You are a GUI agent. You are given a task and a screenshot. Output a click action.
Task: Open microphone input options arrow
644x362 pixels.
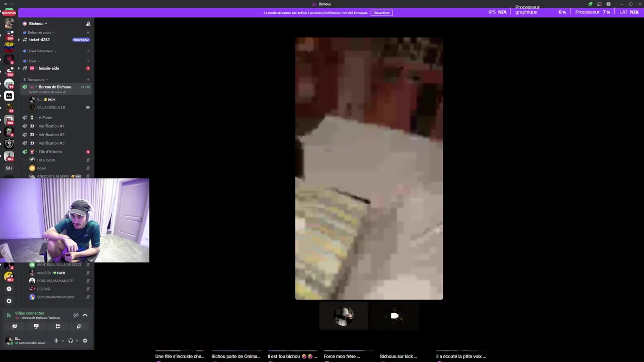(62, 341)
